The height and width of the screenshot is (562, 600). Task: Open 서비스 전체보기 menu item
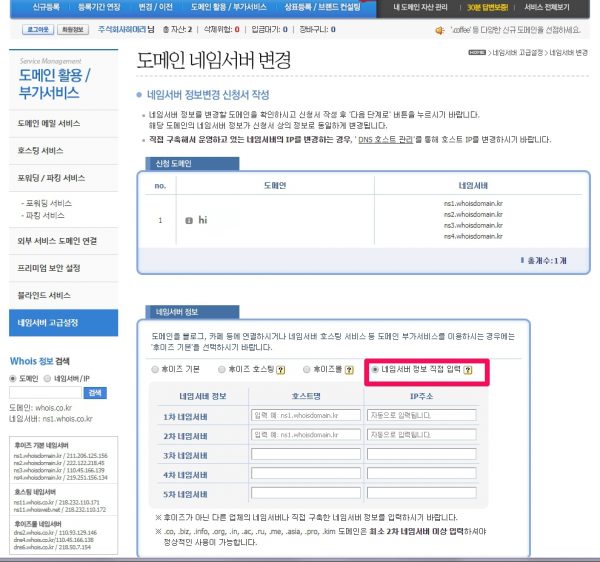[x=547, y=7]
